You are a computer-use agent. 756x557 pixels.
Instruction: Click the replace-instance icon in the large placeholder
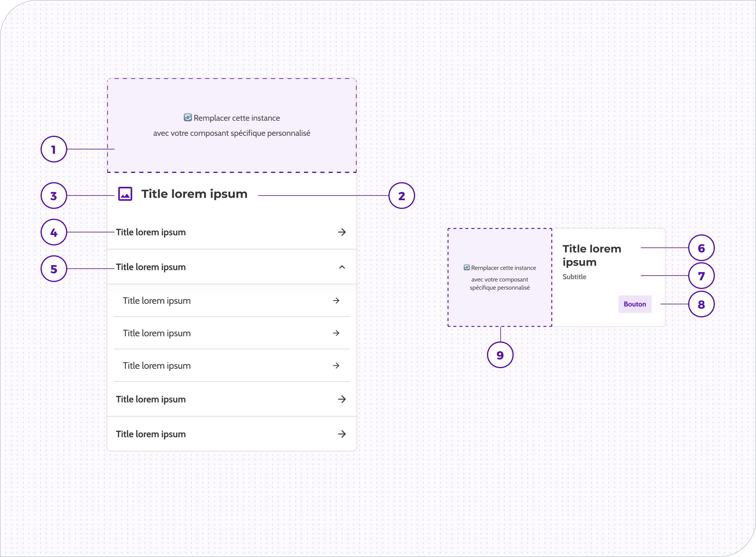[x=188, y=117]
